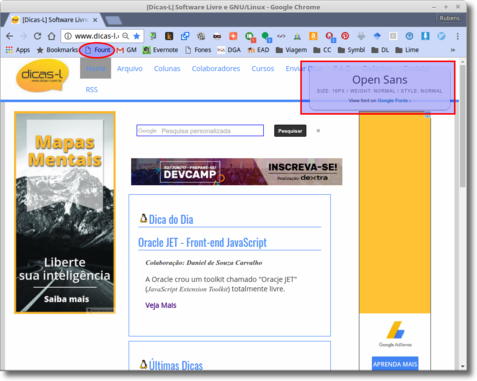Click the Amazon extension icon
This screenshot has height=381, width=477.
pos(313,36)
